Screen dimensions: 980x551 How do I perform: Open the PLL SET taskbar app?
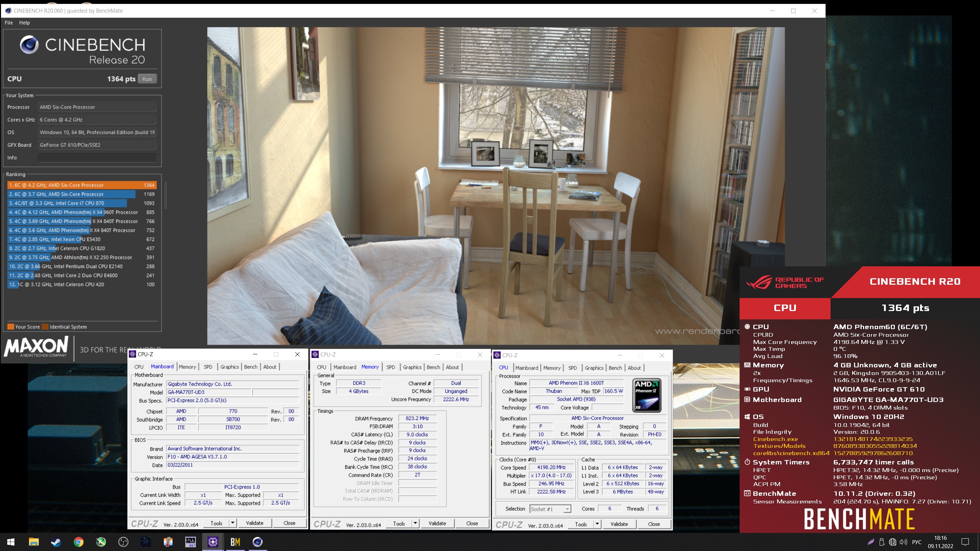point(190,542)
